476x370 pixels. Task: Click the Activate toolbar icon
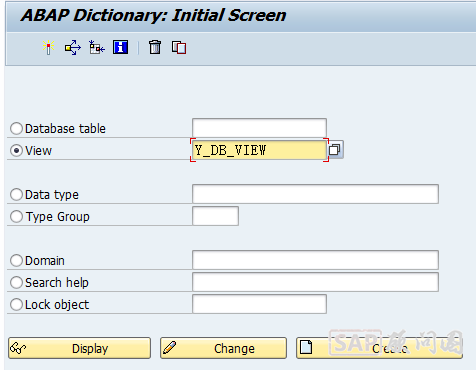pos(73,47)
